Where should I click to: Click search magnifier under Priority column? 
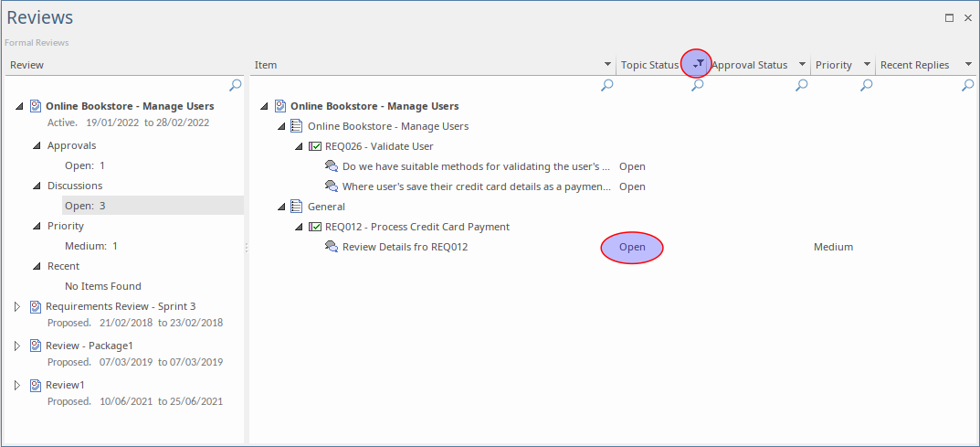click(866, 85)
